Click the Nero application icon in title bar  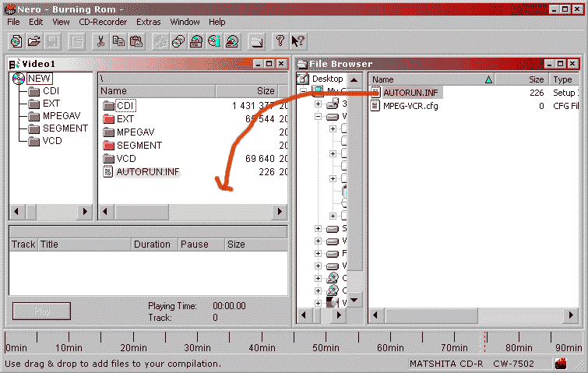[x=10, y=9]
